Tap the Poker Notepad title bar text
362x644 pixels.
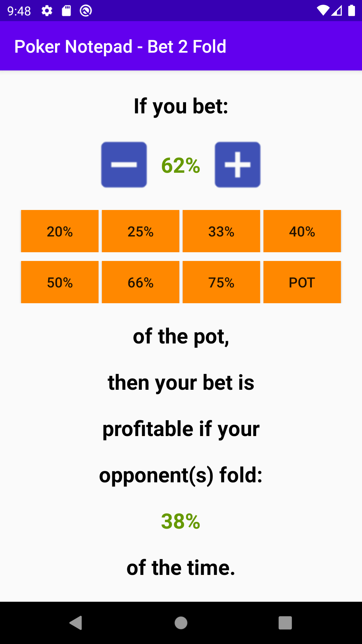[x=120, y=46]
